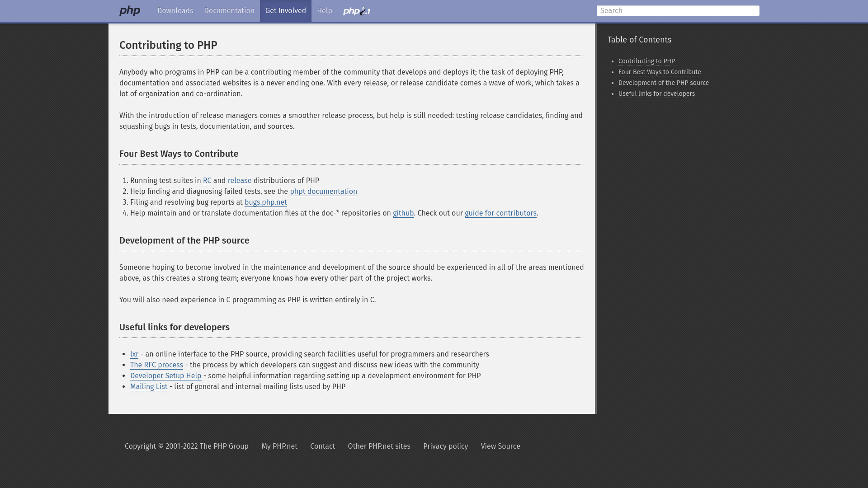Open the Contact footer link
Screen dimensions: 868x488
(x=322, y=446)
